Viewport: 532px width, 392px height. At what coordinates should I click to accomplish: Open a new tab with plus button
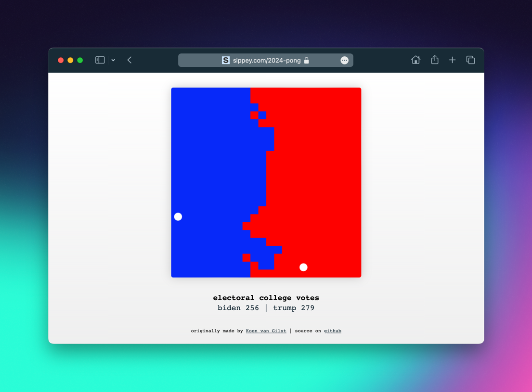click(452, 60)
